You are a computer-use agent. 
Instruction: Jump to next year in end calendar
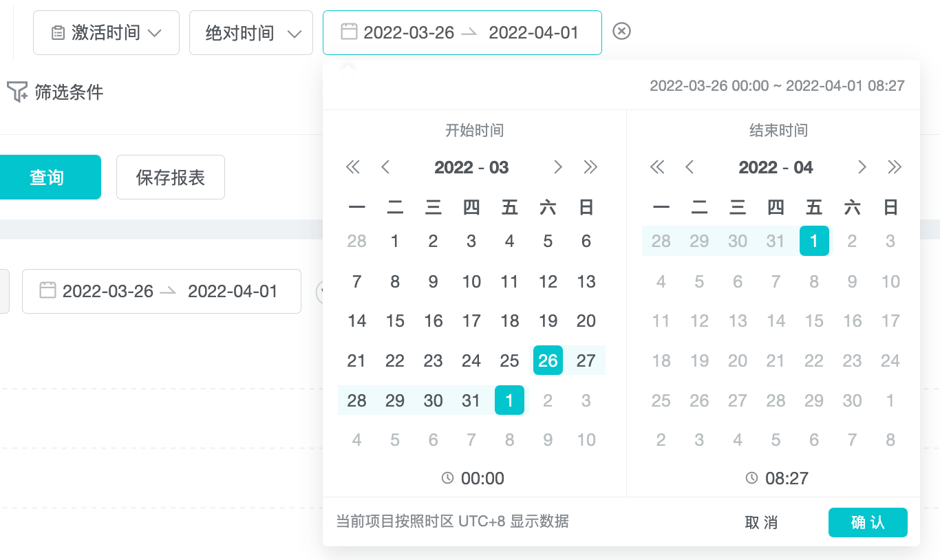pos(895,167)
